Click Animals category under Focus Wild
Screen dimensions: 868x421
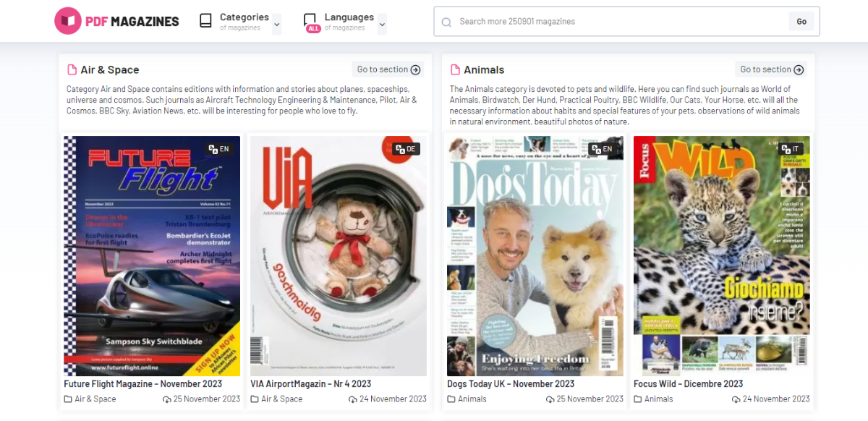click(x=653, y=399)
